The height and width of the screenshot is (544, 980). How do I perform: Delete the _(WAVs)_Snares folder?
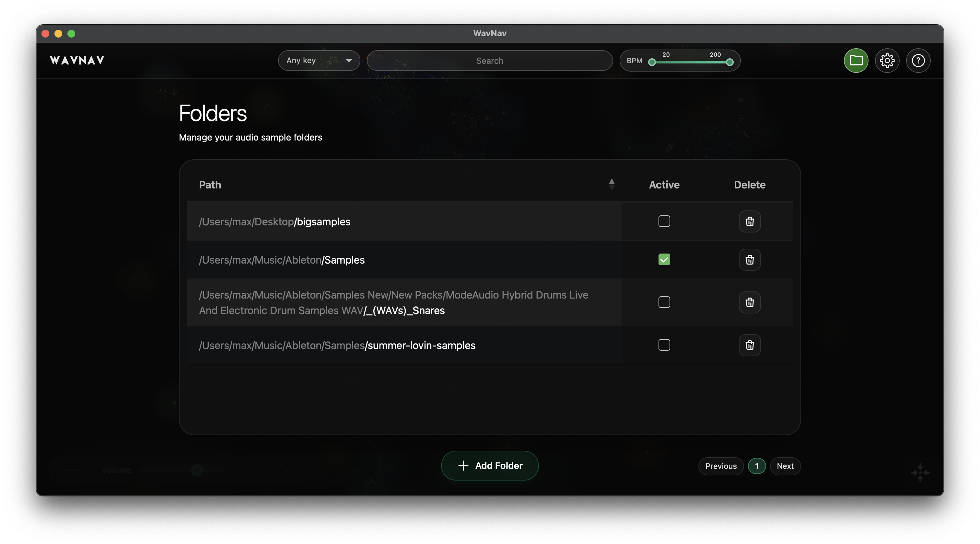coord(750,303)
